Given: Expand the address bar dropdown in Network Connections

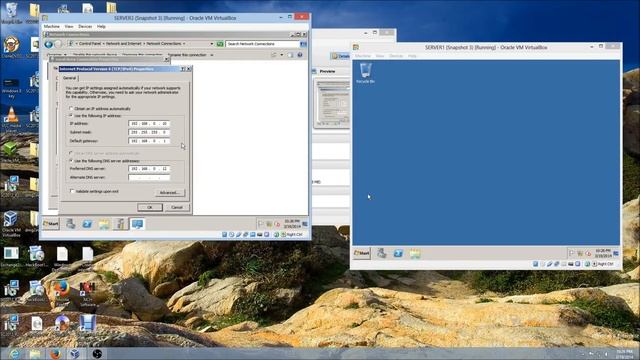Looking at the screenshot, I should click(x=211, y=44).
